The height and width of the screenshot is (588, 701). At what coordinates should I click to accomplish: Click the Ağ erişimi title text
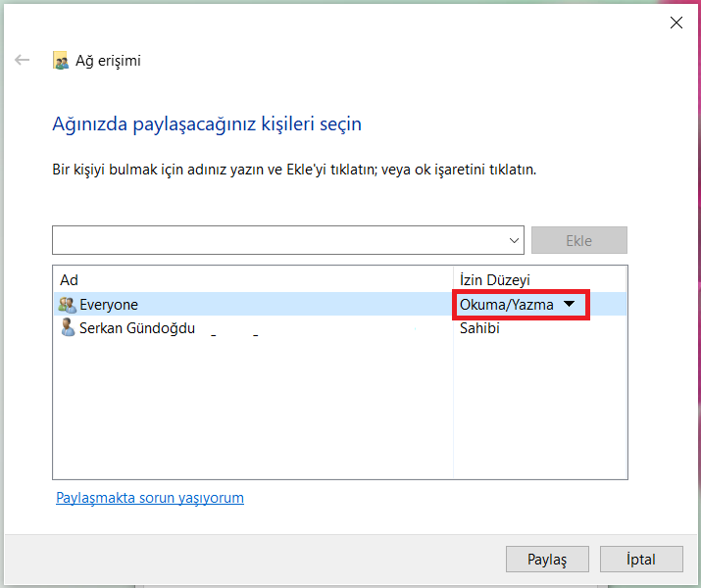(x=108, y=61)
